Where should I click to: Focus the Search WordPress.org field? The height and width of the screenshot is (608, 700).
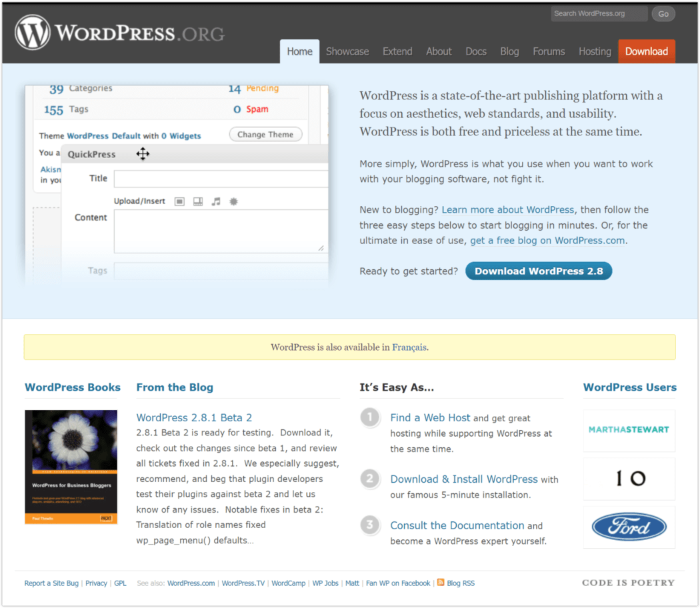pyautogui.click(x=598, y=13)
